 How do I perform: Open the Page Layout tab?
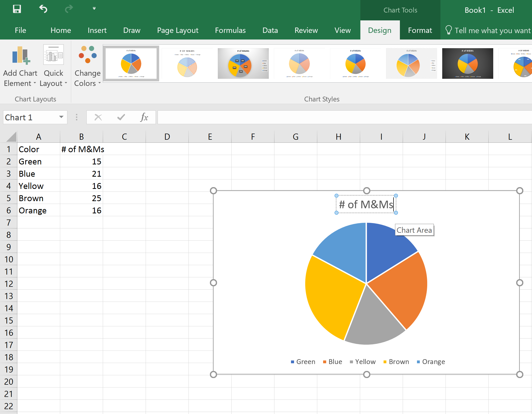[178, 30]
